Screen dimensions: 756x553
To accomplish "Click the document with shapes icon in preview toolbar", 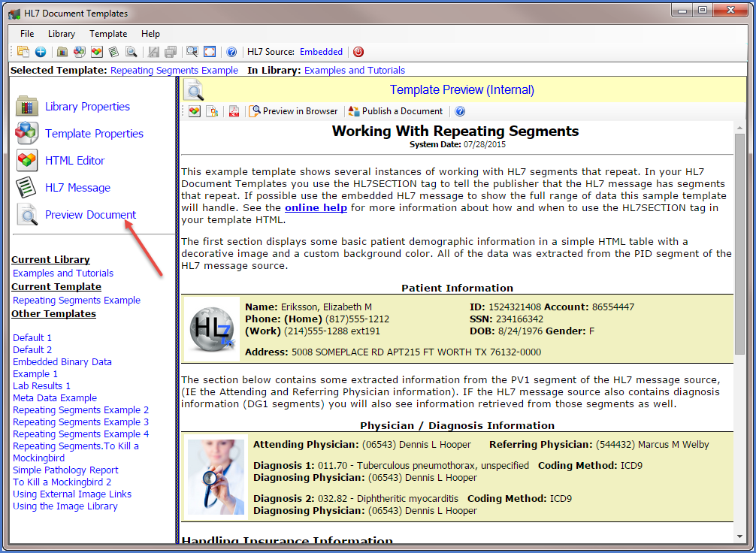I will click(x=212, y=111).
